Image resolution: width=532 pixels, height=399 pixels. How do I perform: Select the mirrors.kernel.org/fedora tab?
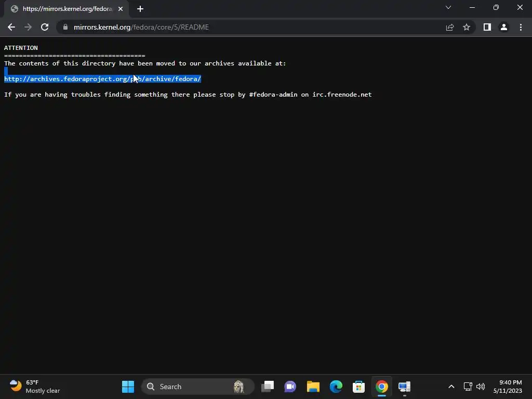pyautogui.click(x=66, y=9)
